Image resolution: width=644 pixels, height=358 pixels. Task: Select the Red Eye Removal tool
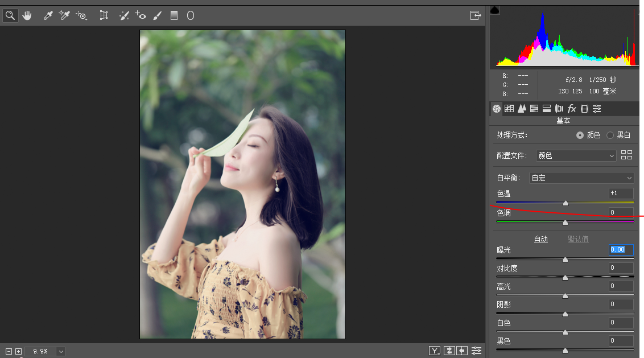pos(141,15)
